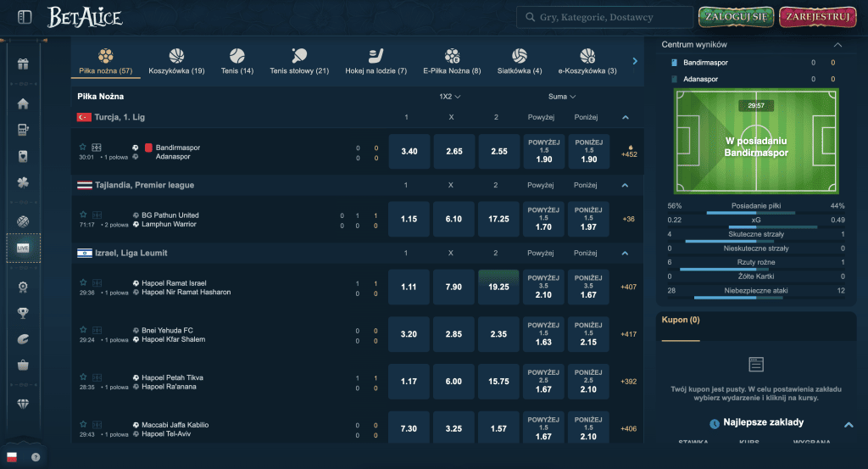868x469 pixels.
Task: Open the sports ball icon in sidebar
Action: click(x=23, y=221)
